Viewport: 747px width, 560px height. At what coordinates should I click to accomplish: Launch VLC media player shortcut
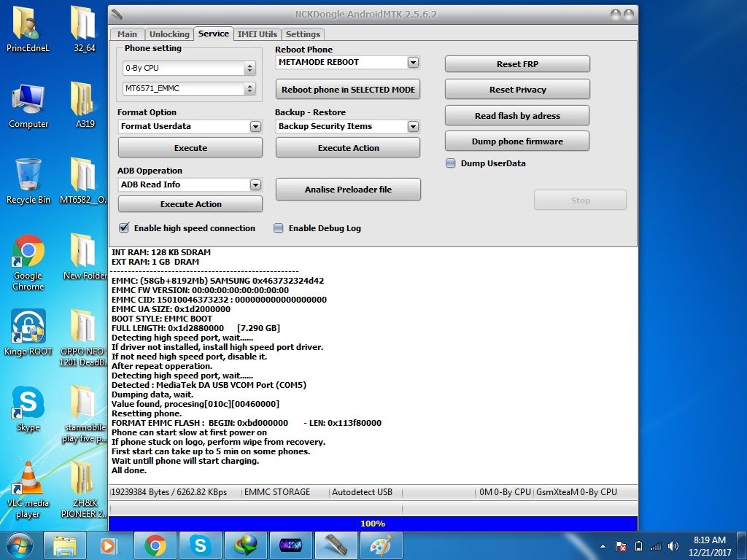click(x=28, y=480)
